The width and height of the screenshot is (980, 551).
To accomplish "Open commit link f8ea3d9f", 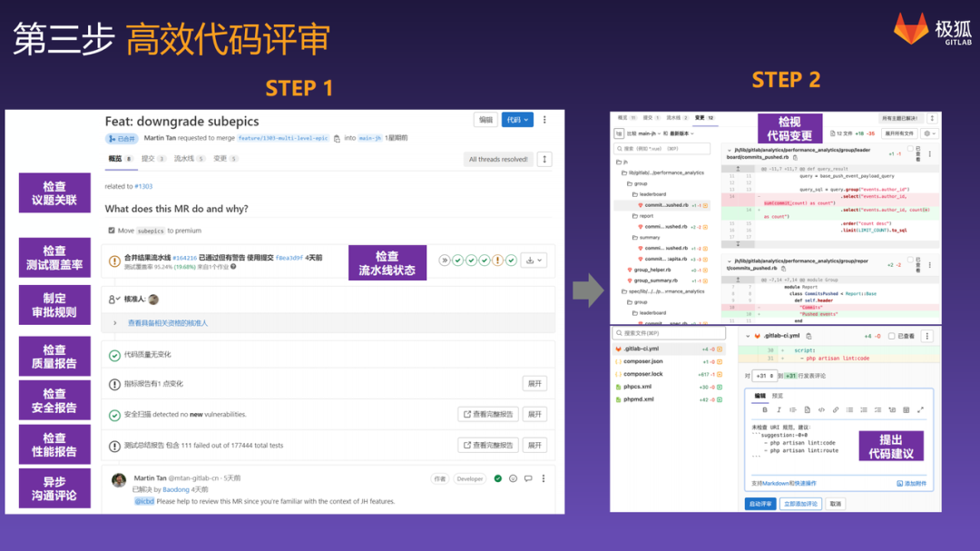I will click(x=289, y=258).
